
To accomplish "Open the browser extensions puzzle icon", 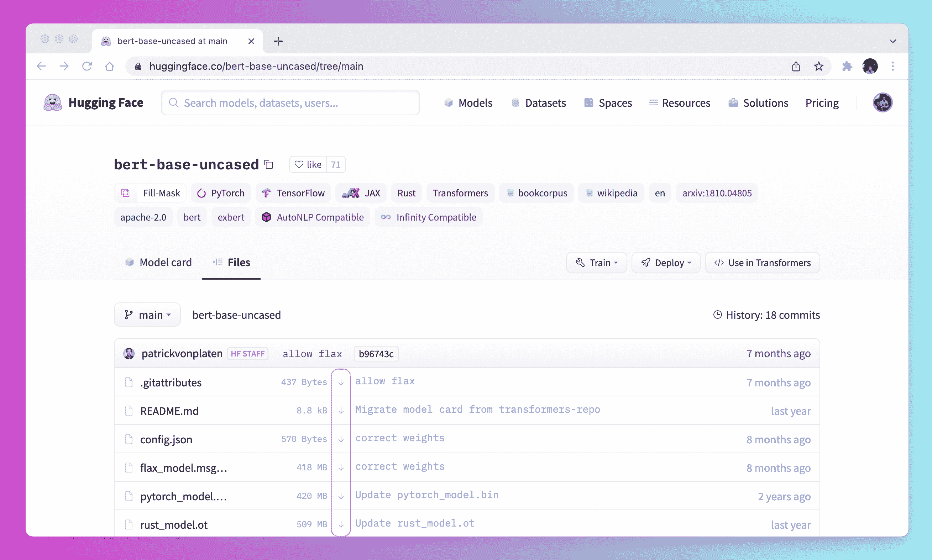I will tap(847, 67).
